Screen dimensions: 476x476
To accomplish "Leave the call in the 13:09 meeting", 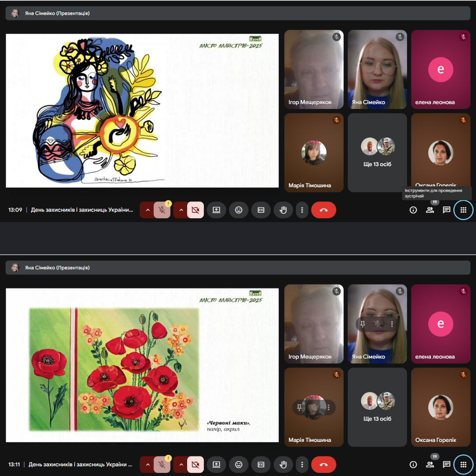I will (324, 210).
